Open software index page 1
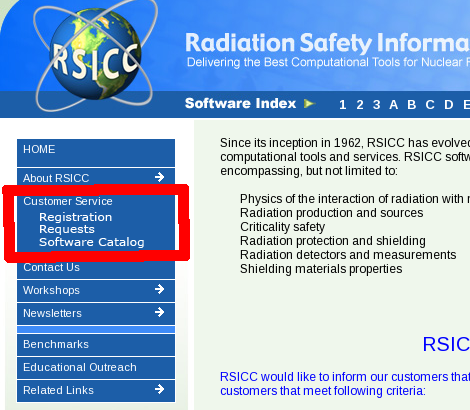 tap(342, 105)
